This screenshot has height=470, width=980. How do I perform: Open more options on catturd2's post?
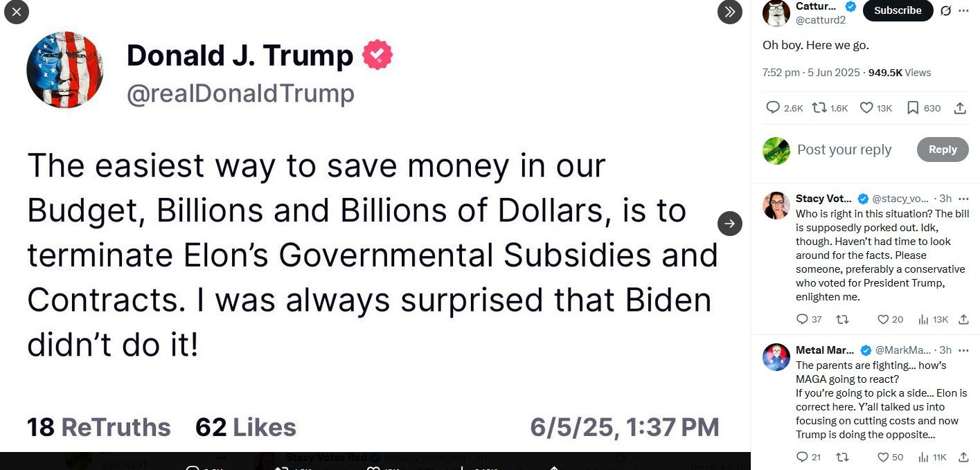[963, 10]
